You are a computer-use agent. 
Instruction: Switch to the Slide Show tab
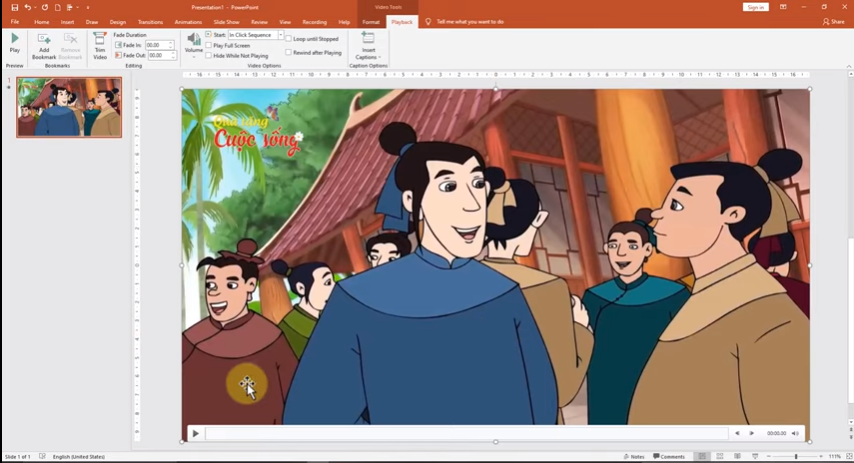coord(227,22)
